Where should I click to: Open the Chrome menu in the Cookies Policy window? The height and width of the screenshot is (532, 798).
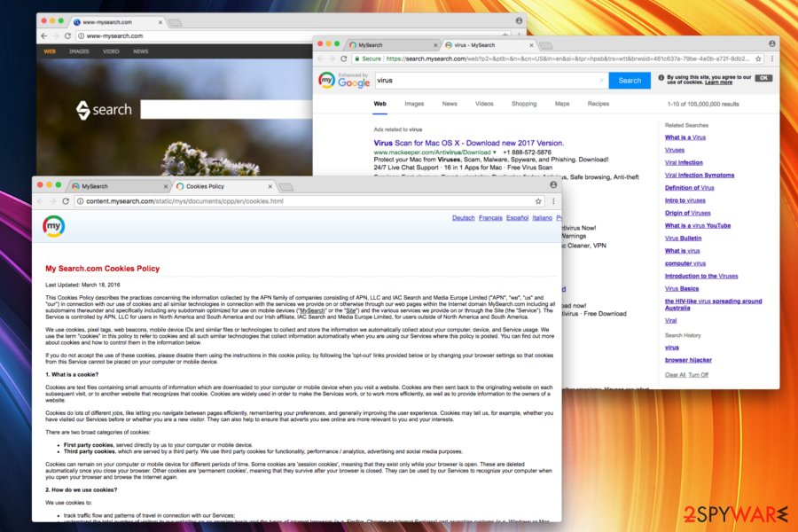tap(553, 201)
